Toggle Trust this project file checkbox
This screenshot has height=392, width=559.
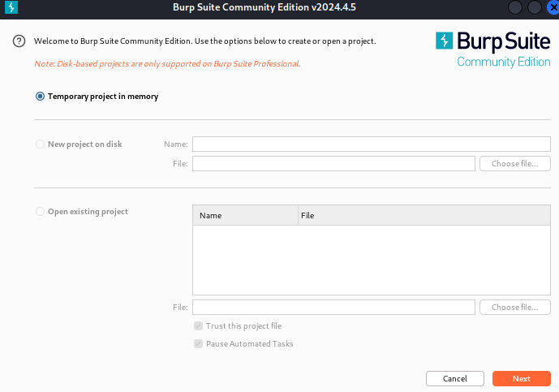[198, 325]
